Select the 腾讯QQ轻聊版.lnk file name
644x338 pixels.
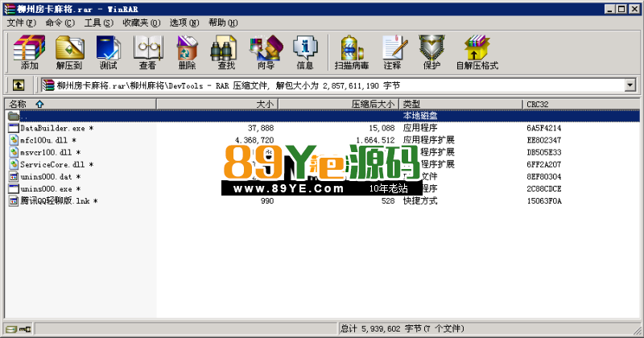59,201
